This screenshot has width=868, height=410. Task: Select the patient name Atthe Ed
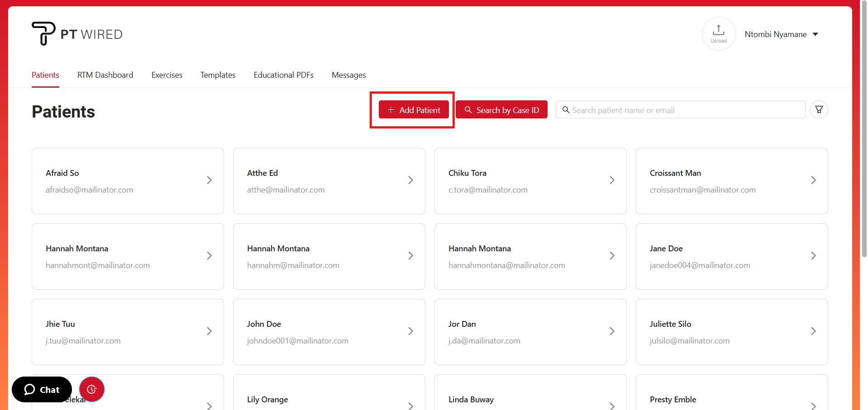coord(262,173)
